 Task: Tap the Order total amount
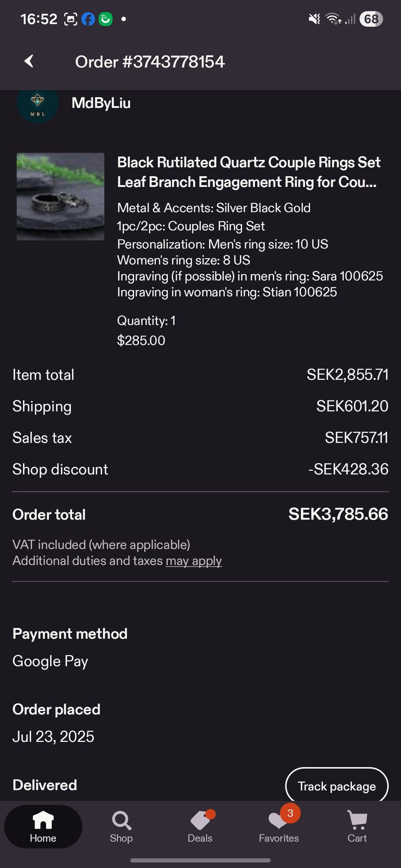[338, 514]
